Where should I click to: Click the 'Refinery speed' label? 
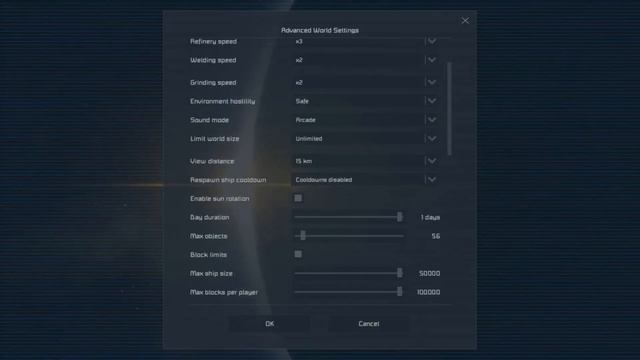point(213,42)
